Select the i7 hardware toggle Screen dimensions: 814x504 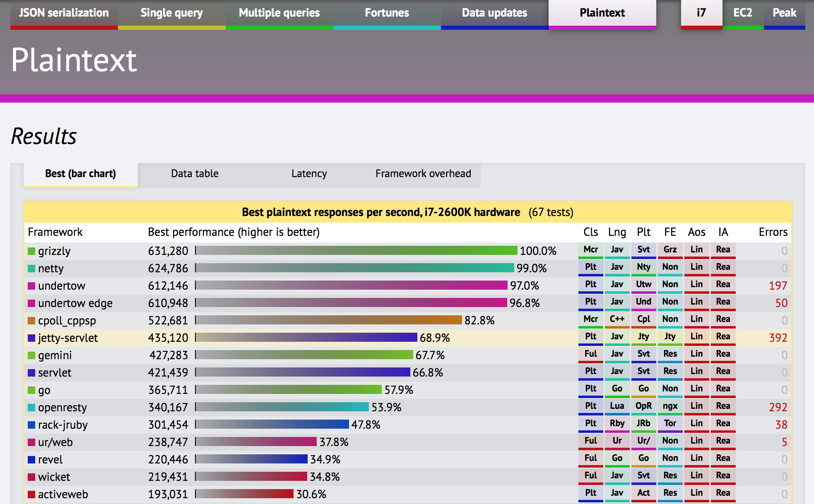(x=701, y=13)
